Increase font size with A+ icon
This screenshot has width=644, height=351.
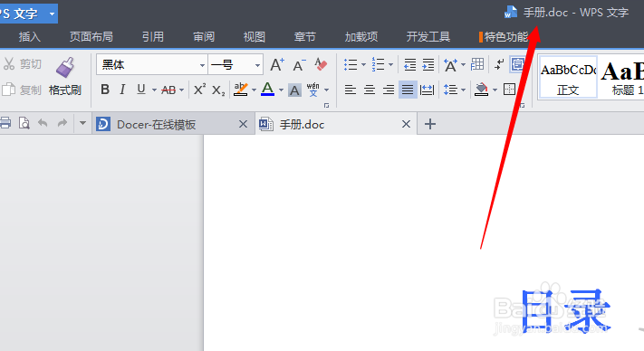277,65
